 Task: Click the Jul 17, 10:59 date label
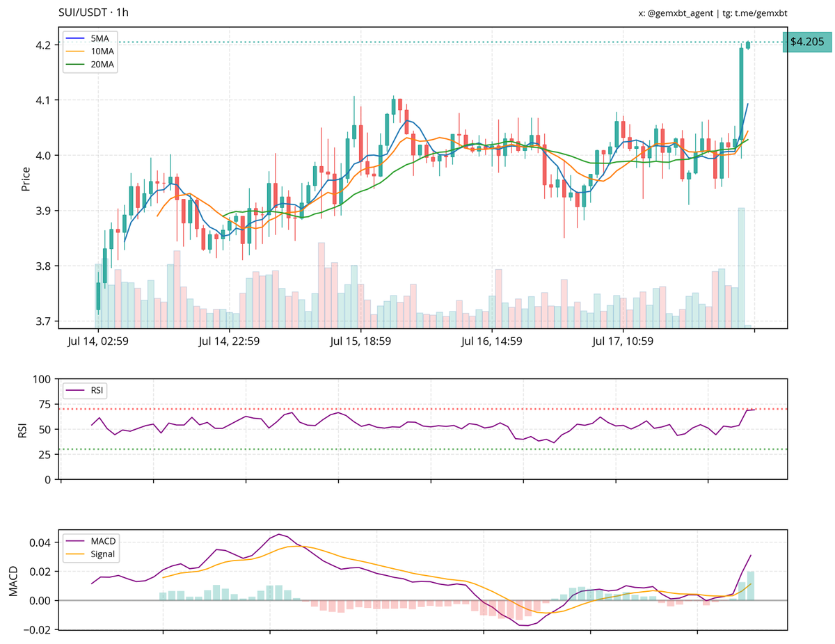click(x=623, y=341)
